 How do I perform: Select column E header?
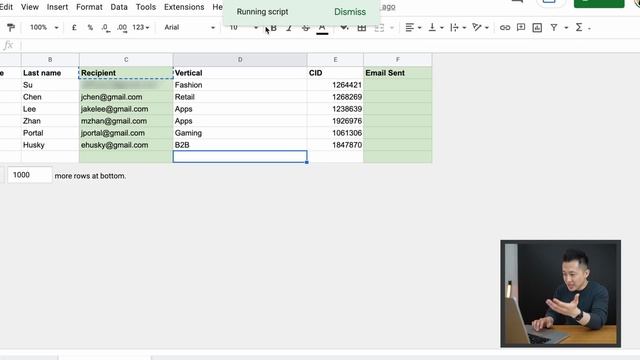[x=336, y=60]
